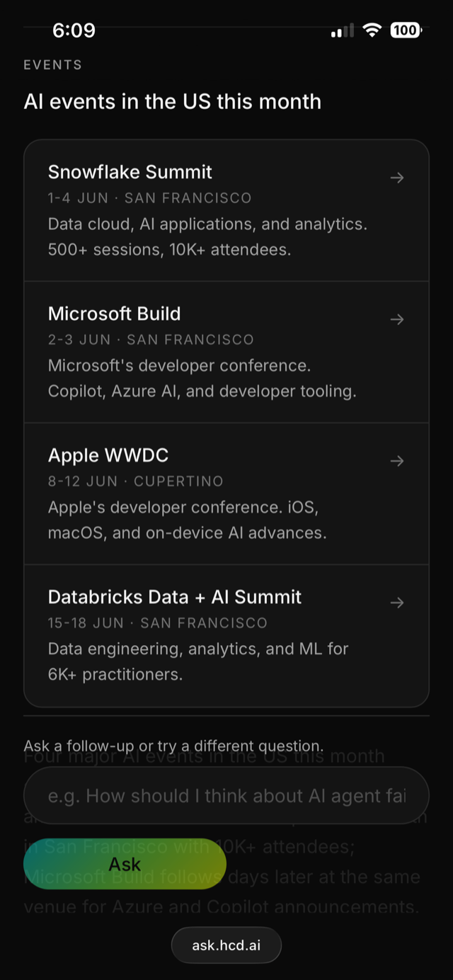Tap the ask.hcd.ai address pill
Viewport: 453px width, 980px height.
[226, 945]
